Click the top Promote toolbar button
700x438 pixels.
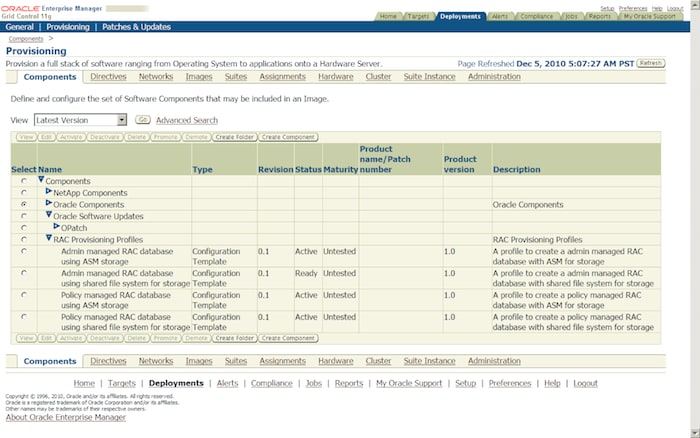click(x=166, y=137)
